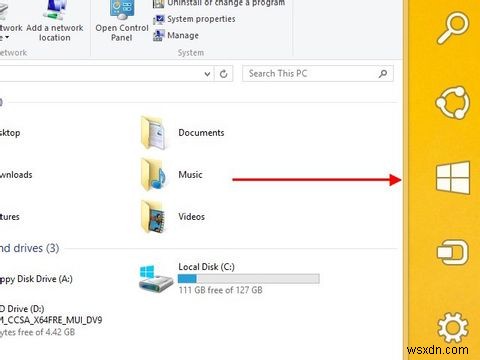Open the Share charm
This screenshot has width=480, height=360.
(453, 103)
